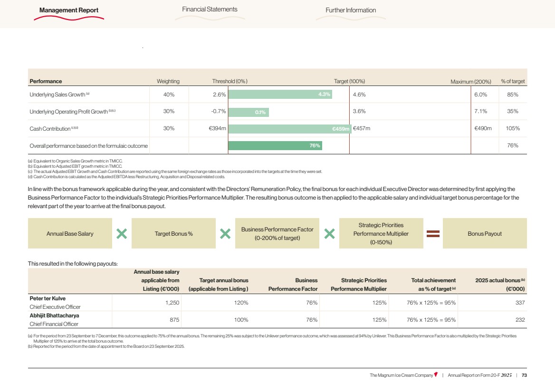
Task: Click the 40% weighting value
Action: pyautogui.click(x=169, y=95)
